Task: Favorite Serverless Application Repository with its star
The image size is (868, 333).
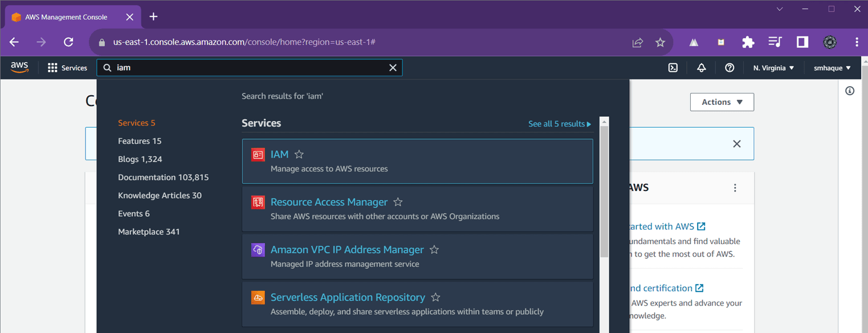Action: pyautogui.click(x=435, y=297)
